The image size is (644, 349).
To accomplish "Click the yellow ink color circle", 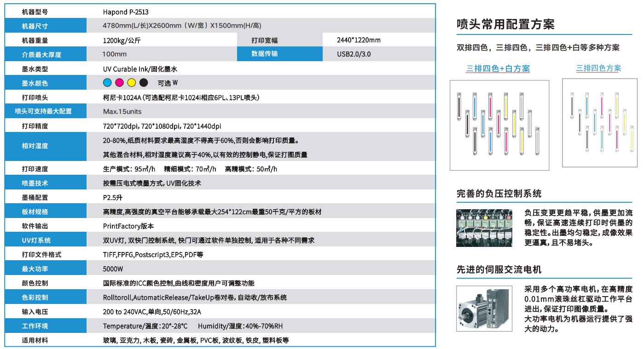I will tap(131, 83).
